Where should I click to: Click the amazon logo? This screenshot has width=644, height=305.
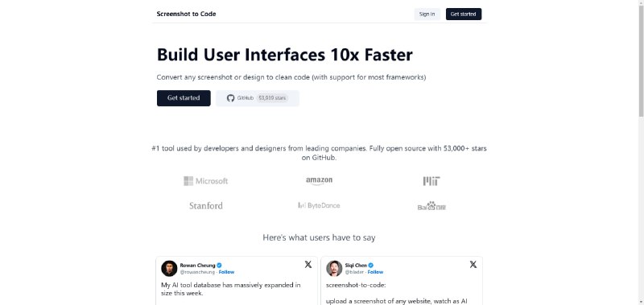click(319, 181)
